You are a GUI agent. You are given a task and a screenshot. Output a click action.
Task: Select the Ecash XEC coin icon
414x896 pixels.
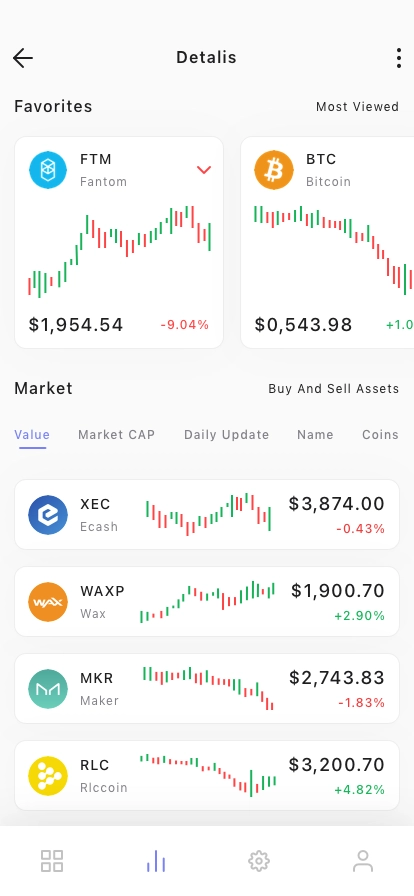48,515
